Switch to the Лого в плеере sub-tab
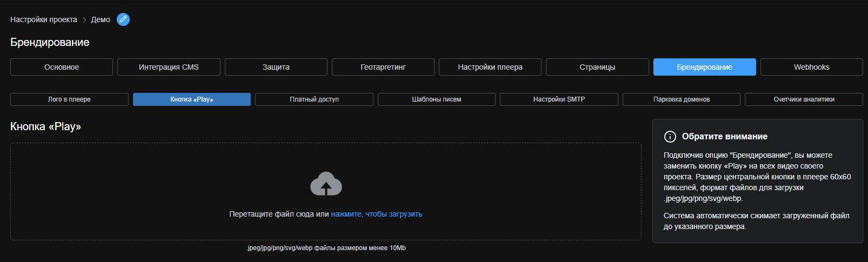This screenshot has height=262, width=868. coord(69,99)
